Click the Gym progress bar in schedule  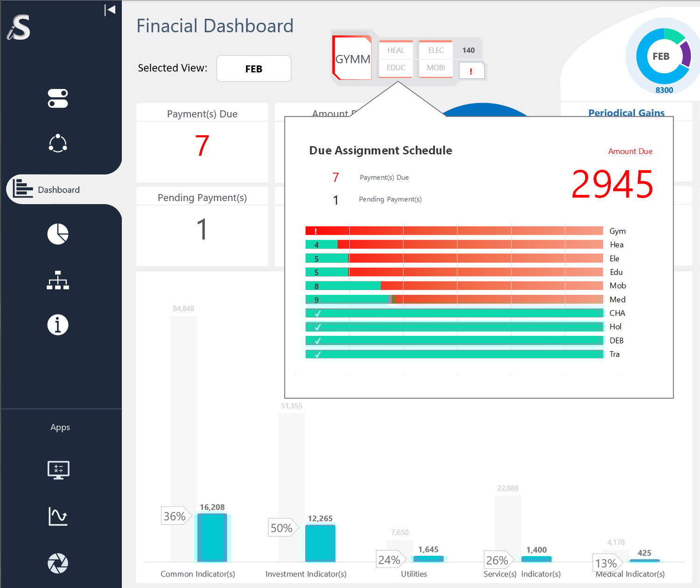click(x=454, y=231)
